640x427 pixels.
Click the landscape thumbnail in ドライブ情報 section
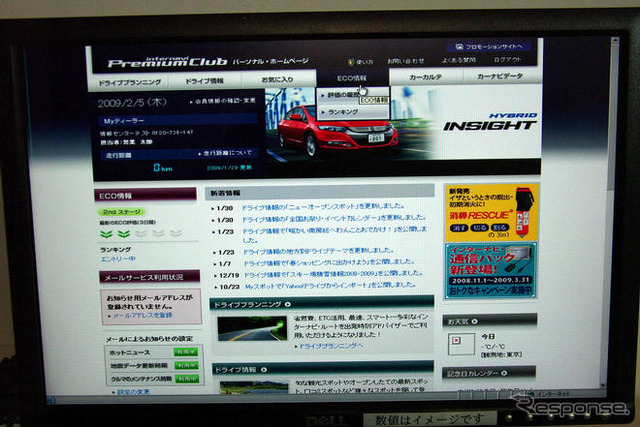(254, 387)
